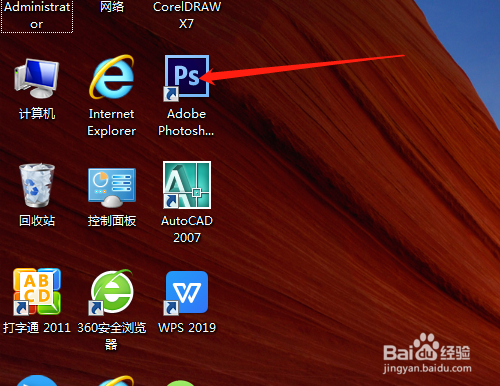Select the Administrator label text
Screen dimensions: 500x386
tap(37, 15)
